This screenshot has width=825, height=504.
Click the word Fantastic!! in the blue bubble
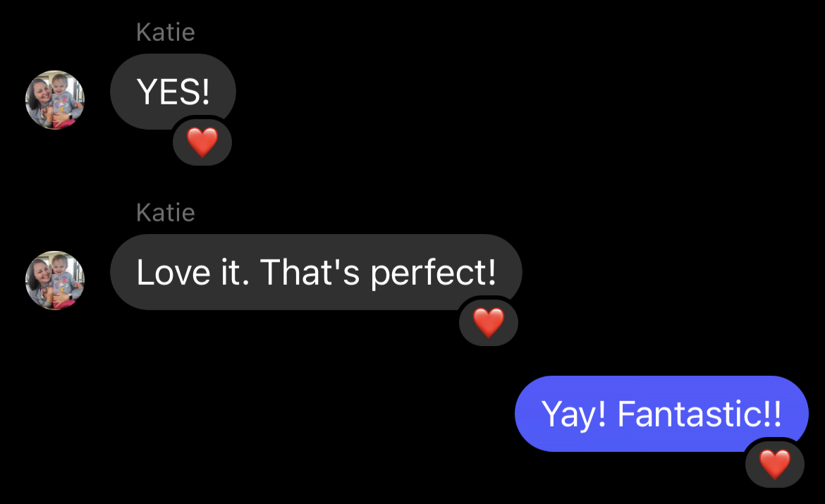(699, 414)
